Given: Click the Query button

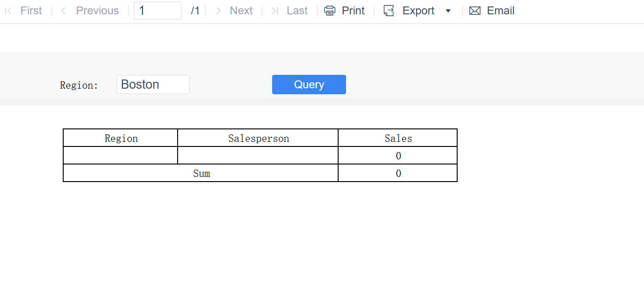Looking at the screenshot, I should 309,84.
